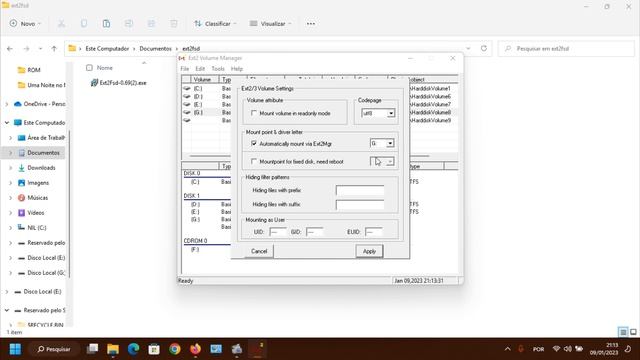
Task: Open the File menu in Ext2 Volume Manager
Action: (x=184, y=69)
